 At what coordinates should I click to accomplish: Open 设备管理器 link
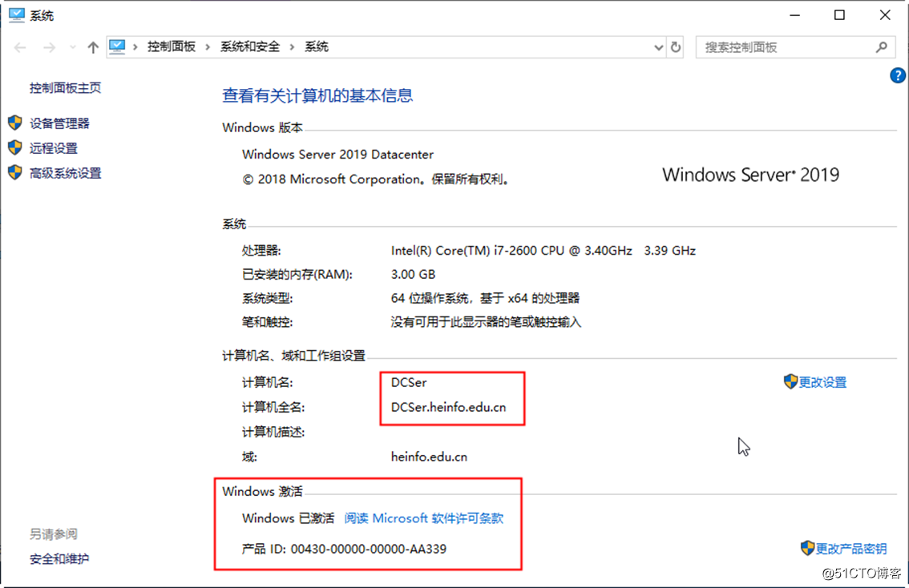coord(59,123)
